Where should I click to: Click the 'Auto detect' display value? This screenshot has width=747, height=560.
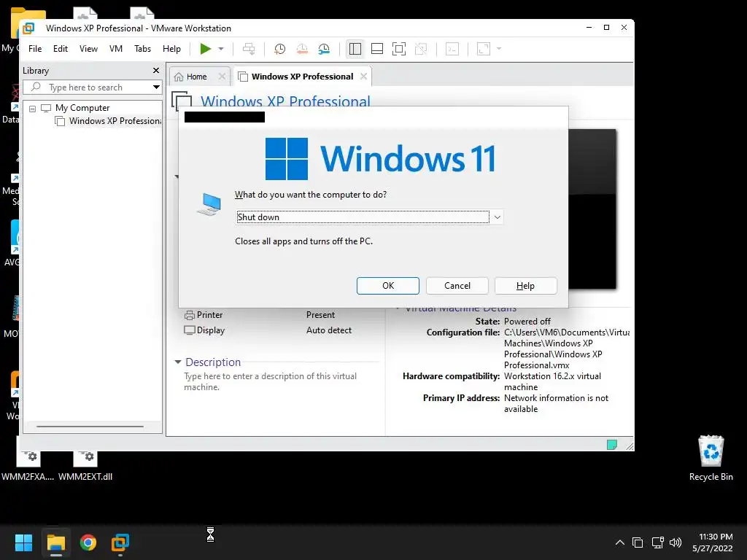click(329, 330)
